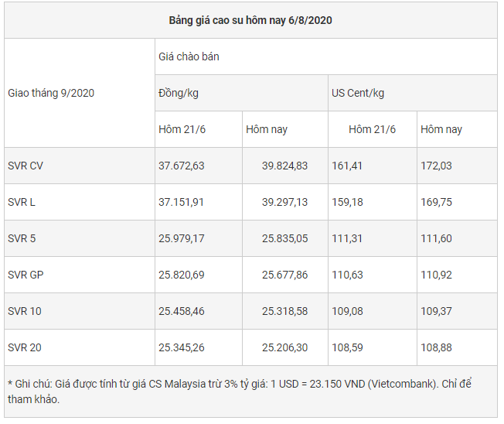
Task: Select the 110,63 value in SVR GP row
Action: tap(347, 275)
